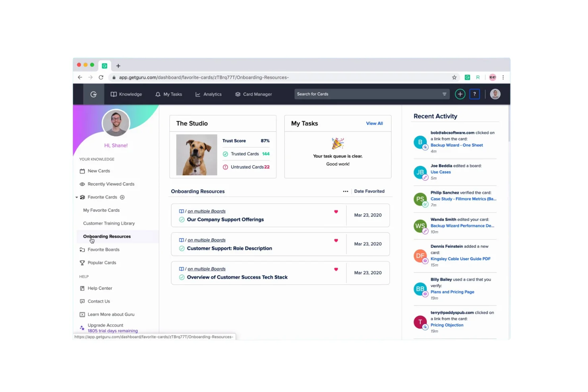Open Kingsley Cable User Guide PDF link

(460, 259)
